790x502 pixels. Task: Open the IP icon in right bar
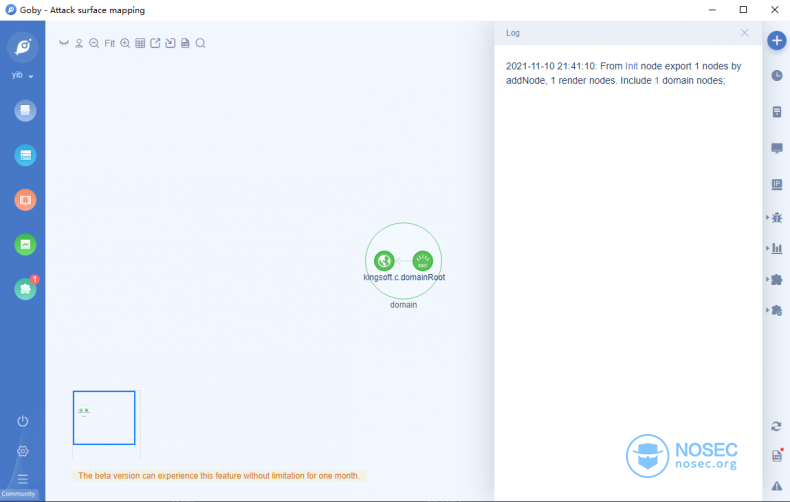[x=777, y=184]
